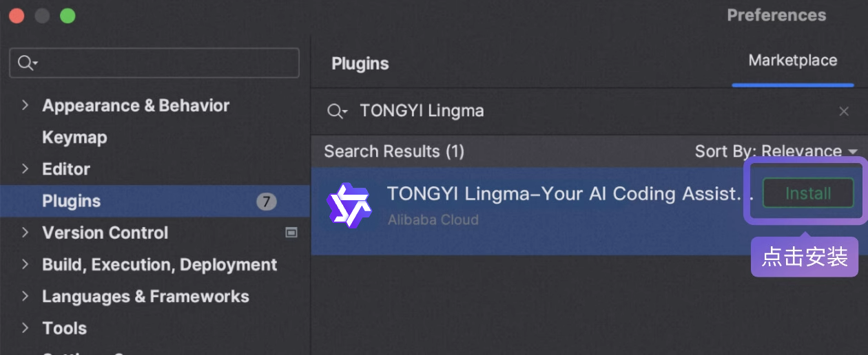868x355 pixels.
Task: Install the TONGYI Lingma plugin
Action: pos(808,194)
